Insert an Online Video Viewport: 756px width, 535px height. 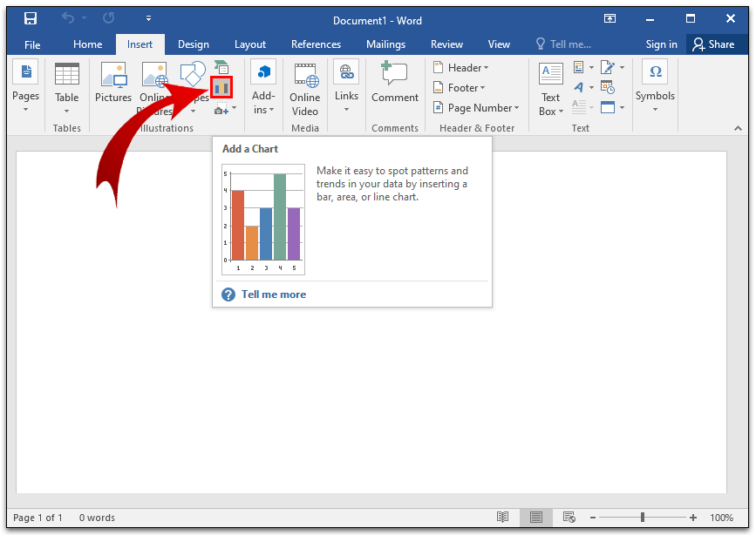(x=304, y=89)
